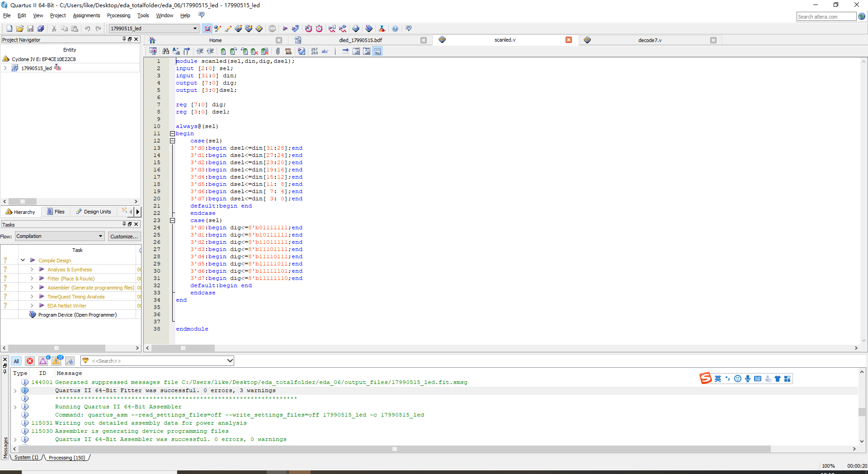Click the editor horizontal scrollbar thumb
Viewport: 868px width, 474px height.
click(x=183, y=348)
